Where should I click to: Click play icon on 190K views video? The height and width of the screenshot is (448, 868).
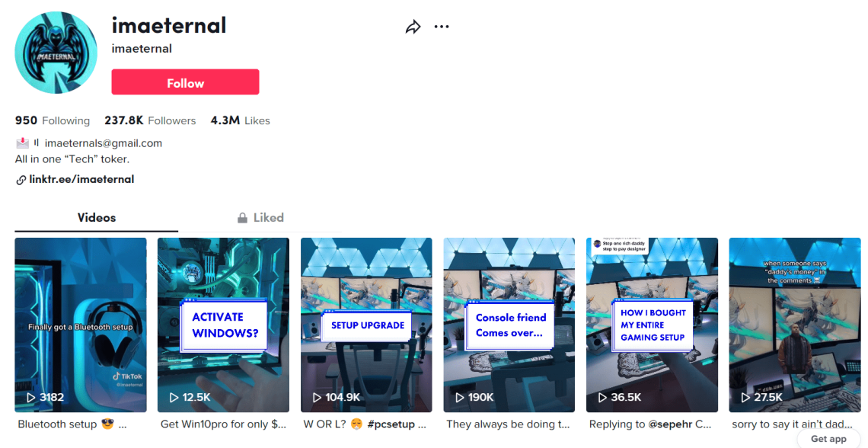tap(459, 397)
